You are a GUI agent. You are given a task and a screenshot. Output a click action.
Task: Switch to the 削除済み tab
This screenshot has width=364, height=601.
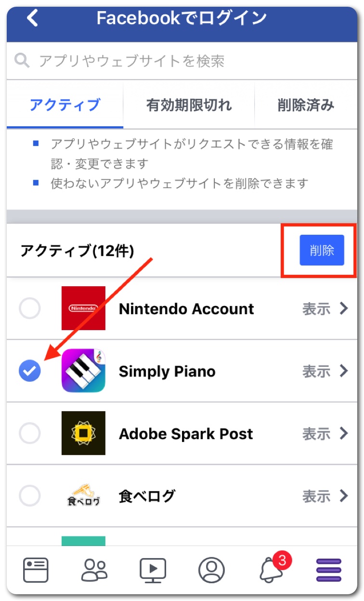click(x=306, y=105)
